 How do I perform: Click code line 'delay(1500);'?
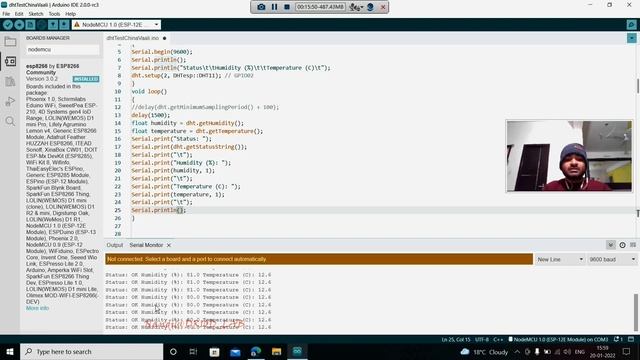[151, 115]
